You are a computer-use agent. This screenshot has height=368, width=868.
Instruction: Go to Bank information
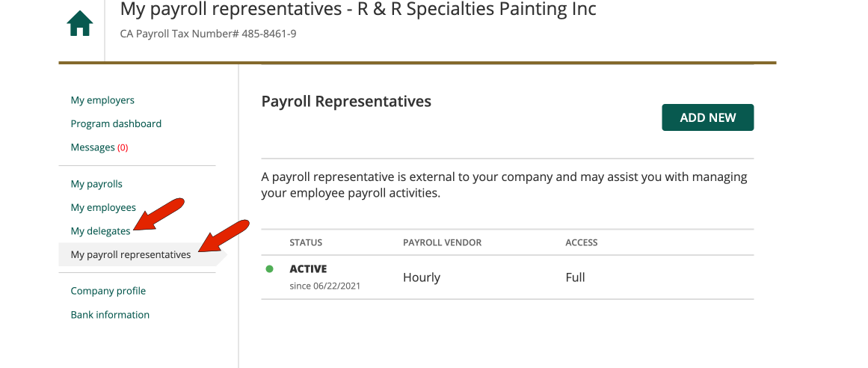click(x=110, y=315)
